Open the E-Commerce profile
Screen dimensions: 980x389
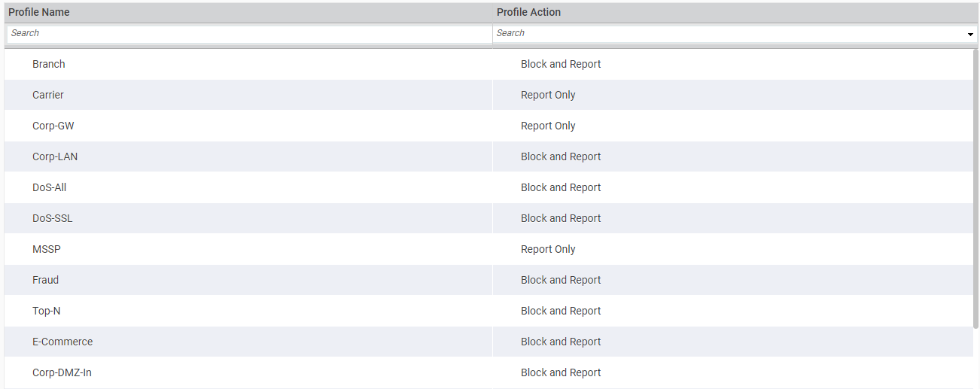pyautogui.click(x=62, y=342)
